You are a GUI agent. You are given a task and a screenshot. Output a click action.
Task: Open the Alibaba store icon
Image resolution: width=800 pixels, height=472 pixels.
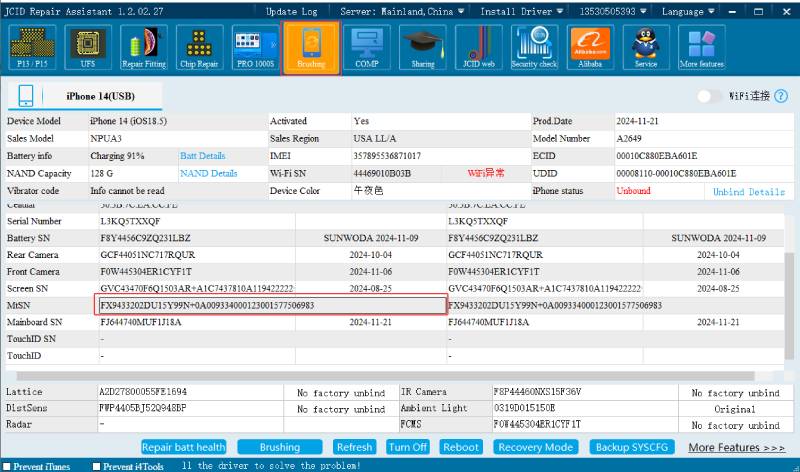click(590, 47)
